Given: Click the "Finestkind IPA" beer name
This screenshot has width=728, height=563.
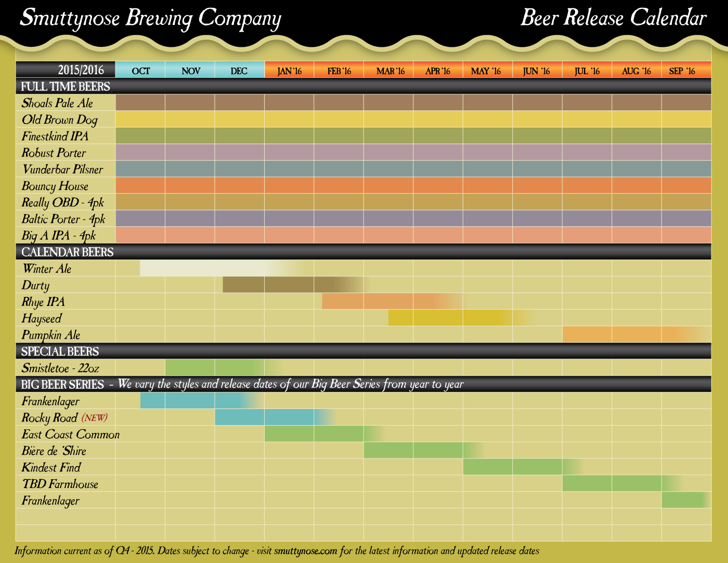Looking at the screenshot, I should (x=55, y=136).
